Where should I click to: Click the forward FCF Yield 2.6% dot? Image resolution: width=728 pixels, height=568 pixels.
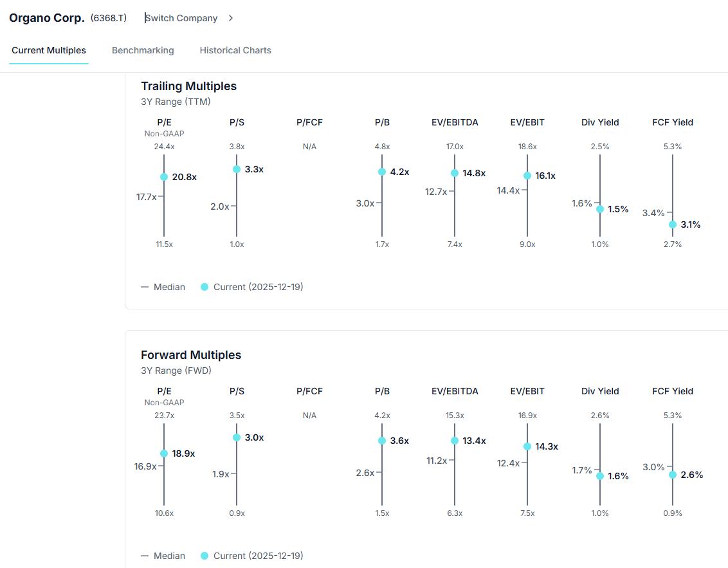click(673, 475)
